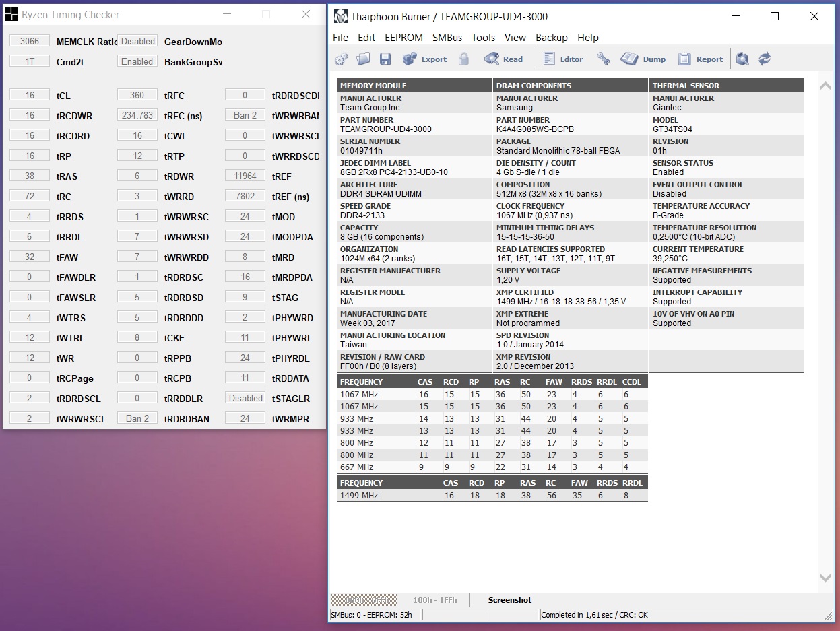Click status bar text SMBus: 0 - EEPROM: 52h
Screen dimensions: 840x631
tap(371, 615)
